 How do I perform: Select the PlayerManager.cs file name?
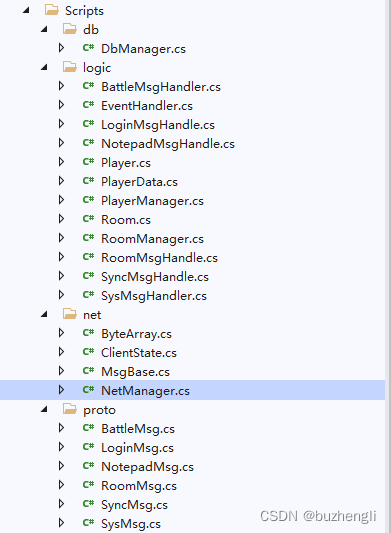[x=152, y=201]
